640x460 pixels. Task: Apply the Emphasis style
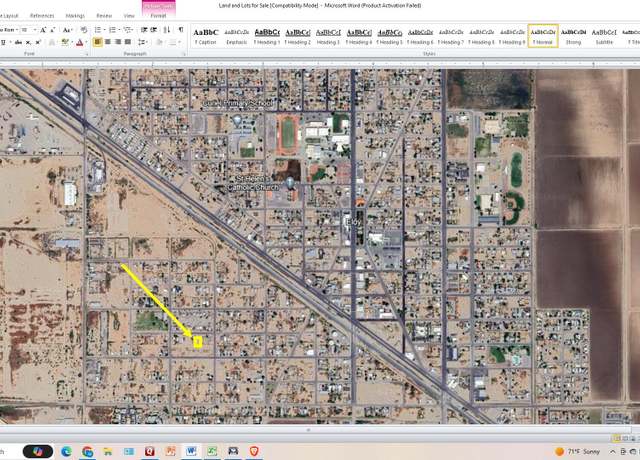tap(237, 36)
